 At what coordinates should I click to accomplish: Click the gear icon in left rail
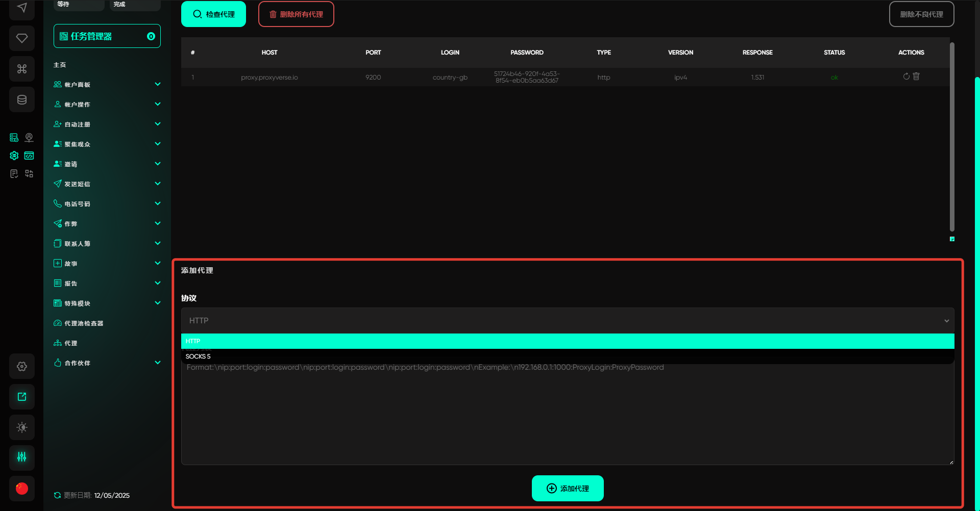22,366
